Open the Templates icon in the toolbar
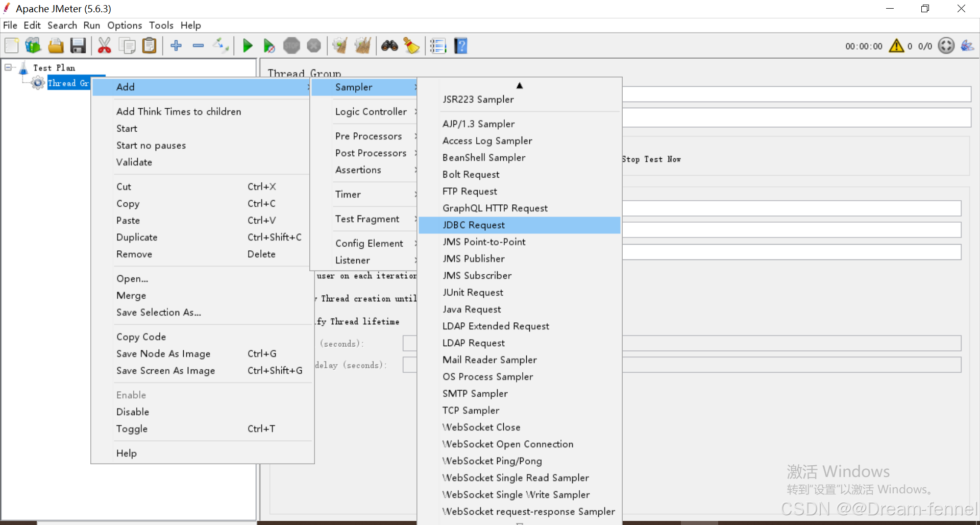The width and height of the screenshot is (980, 525). click(x=33, y=46)
